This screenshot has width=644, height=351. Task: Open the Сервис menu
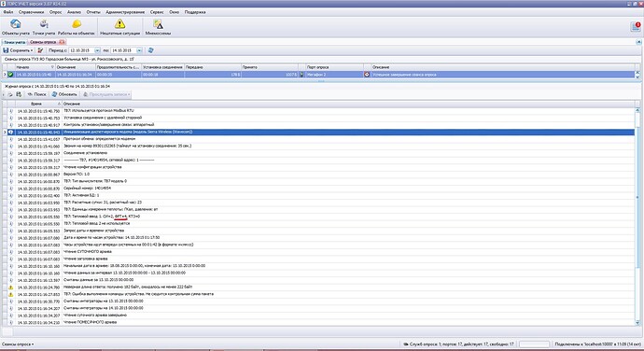point(157,12)
